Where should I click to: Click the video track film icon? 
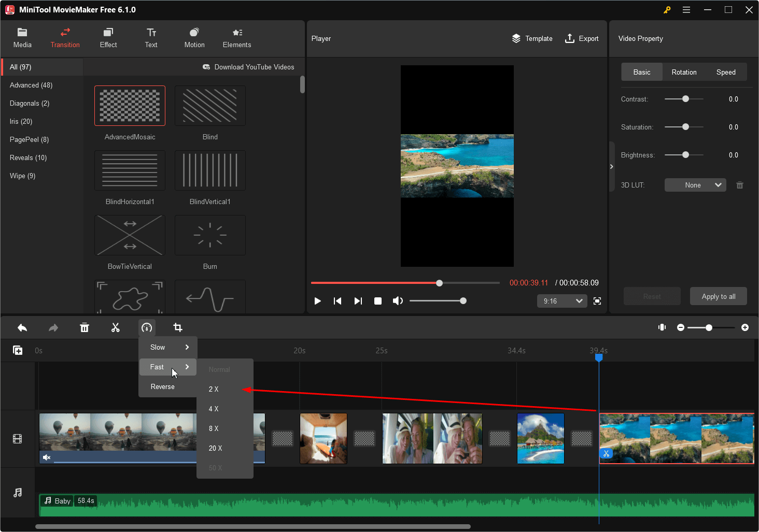18,439
